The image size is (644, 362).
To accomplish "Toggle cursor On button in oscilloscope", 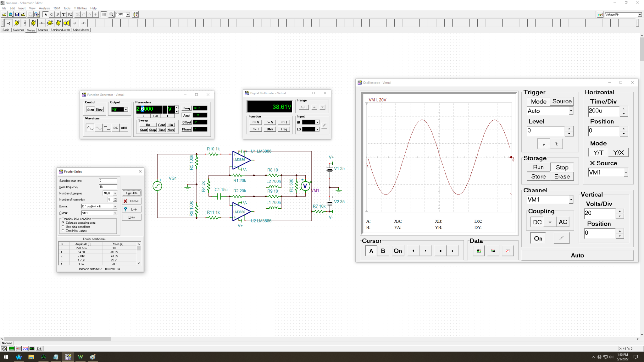I will click(x=398, y=251).
